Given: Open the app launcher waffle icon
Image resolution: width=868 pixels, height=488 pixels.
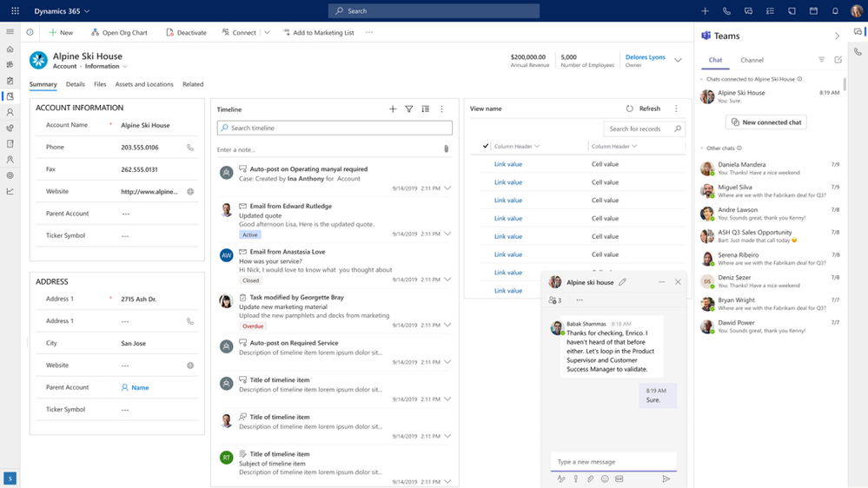Looking at the screenshot, I should (15, 10).
